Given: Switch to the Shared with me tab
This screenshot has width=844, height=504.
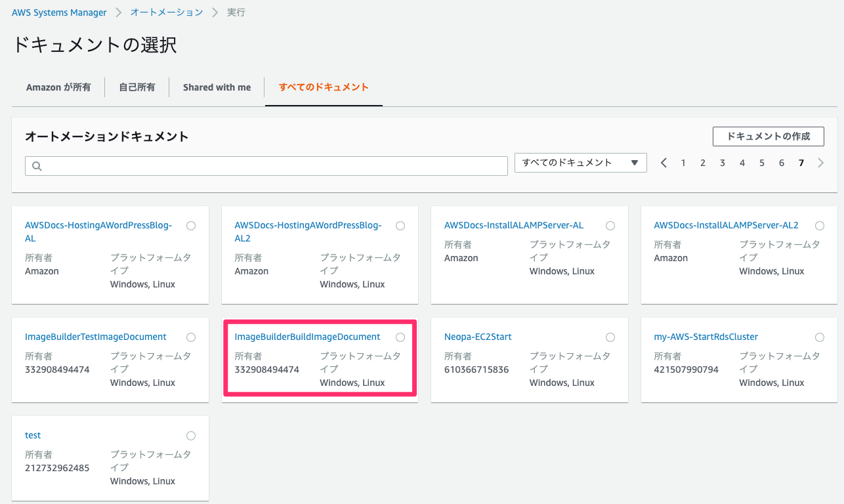Looking at the screenshot, I should tap(217, 87).
